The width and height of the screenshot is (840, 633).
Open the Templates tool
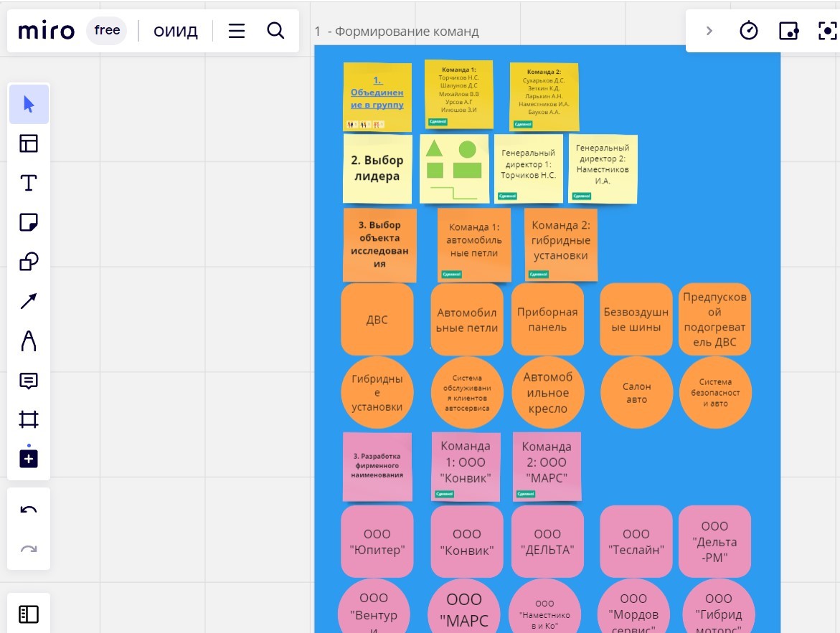click(x=29, y=144)
